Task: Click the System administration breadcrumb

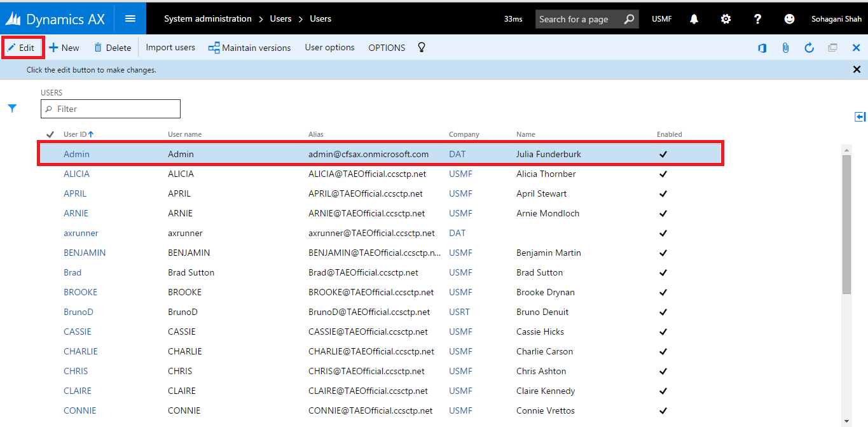Action: click(x=208, y=18)
